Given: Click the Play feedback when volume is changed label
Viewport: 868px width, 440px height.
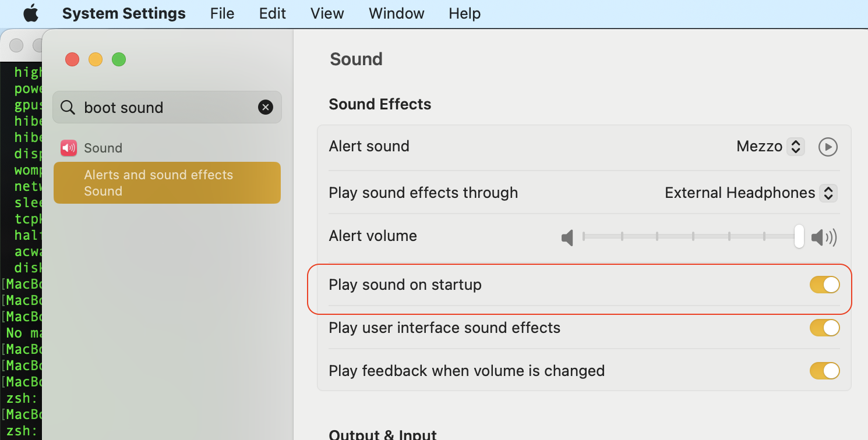Looking at the screenshot, I should coord(467,371).
